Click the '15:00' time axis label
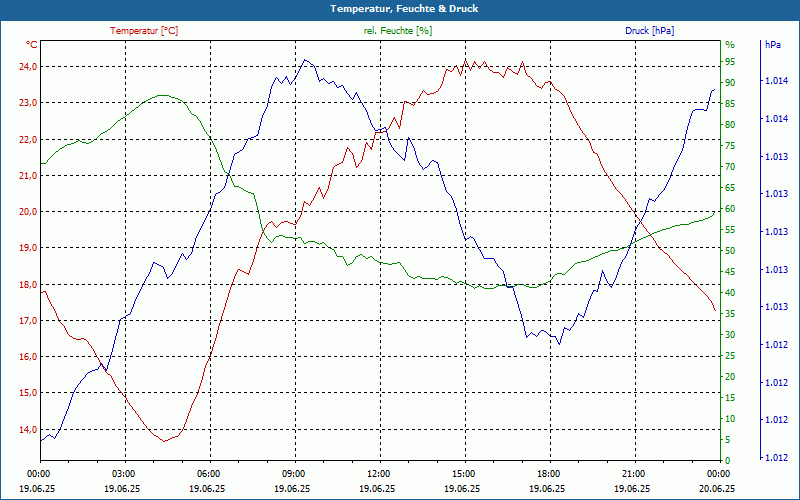This screenshot has height=500, width=800. (463, 473)
